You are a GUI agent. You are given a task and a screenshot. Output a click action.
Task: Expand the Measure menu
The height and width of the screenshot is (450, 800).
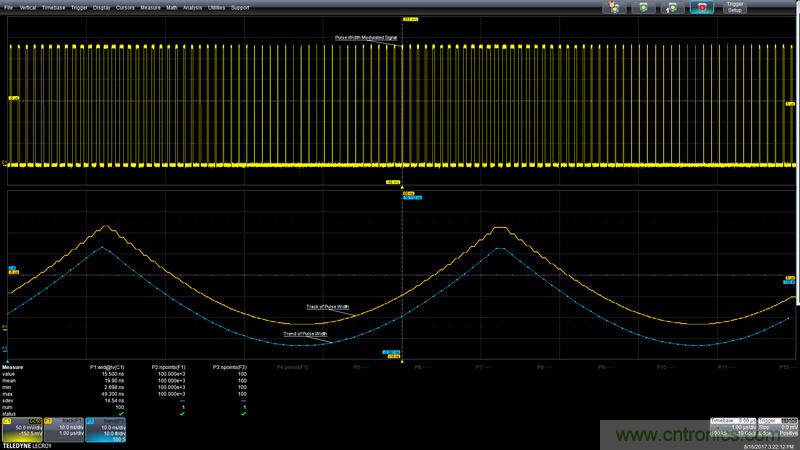[150, 6]
